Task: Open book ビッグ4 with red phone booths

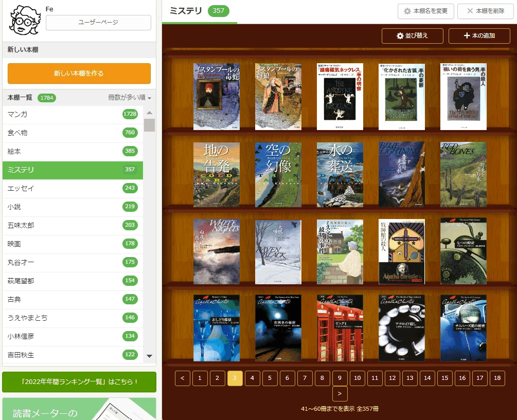Action: tap(340, 328)
